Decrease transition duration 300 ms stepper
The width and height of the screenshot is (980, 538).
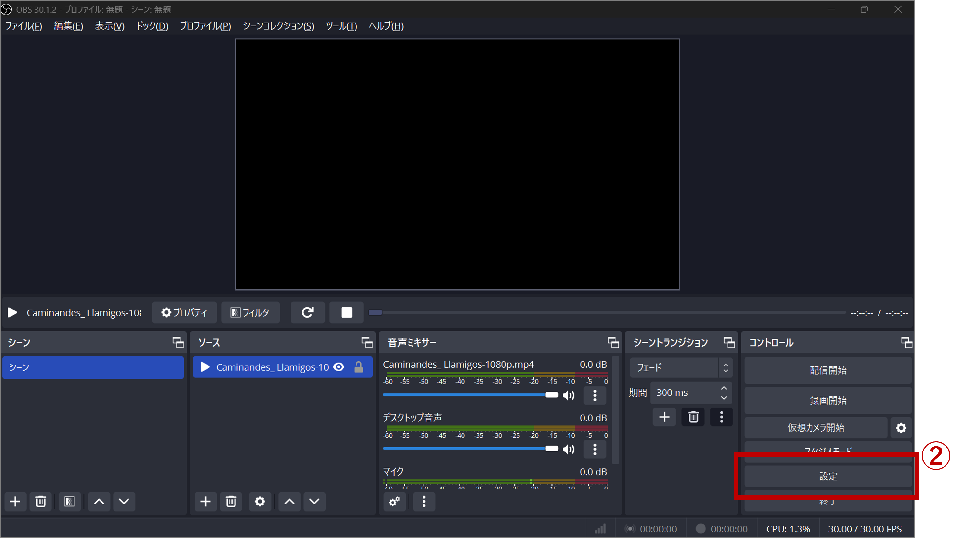[x=724, y=398]
